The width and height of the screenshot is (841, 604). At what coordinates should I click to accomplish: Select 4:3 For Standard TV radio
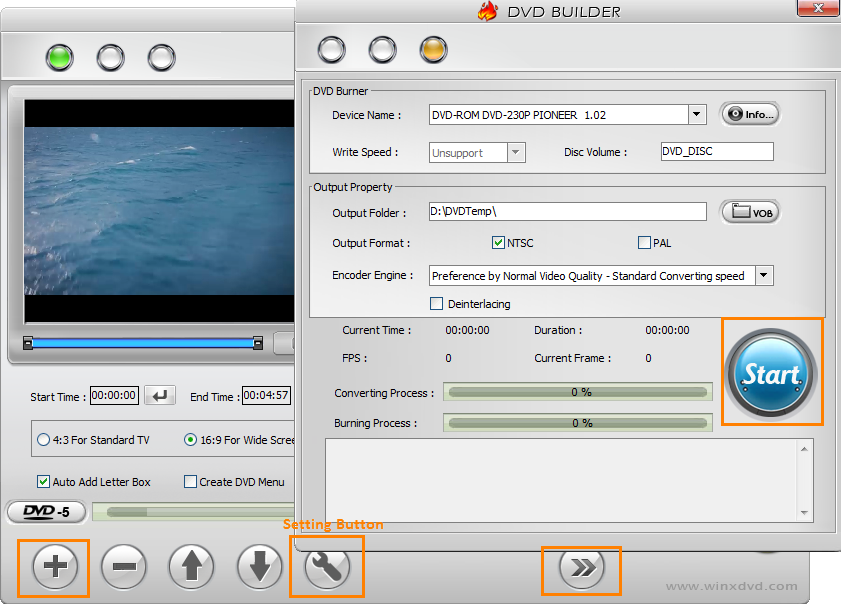[43, 440]
